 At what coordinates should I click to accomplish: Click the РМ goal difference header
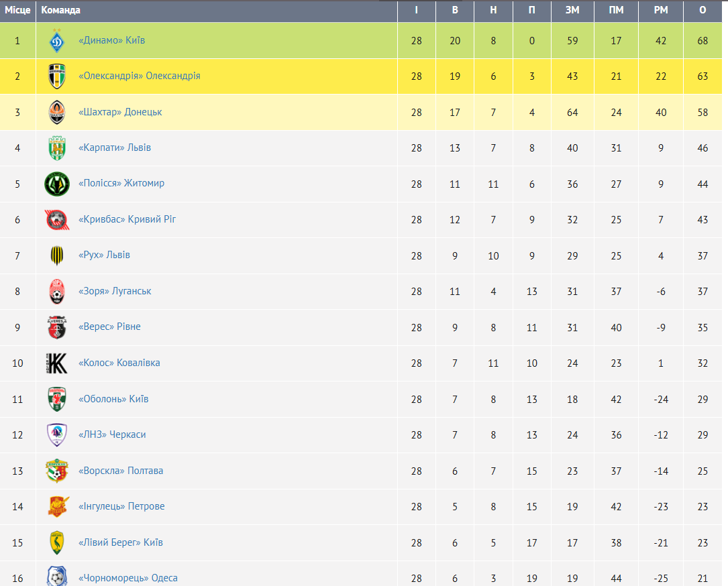[661, 10]
